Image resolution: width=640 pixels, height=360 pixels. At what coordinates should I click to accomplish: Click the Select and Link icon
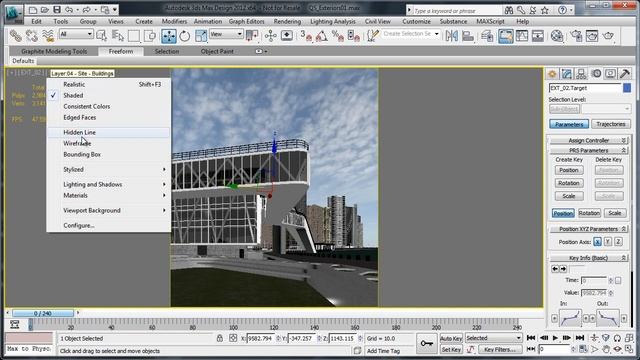16,36
